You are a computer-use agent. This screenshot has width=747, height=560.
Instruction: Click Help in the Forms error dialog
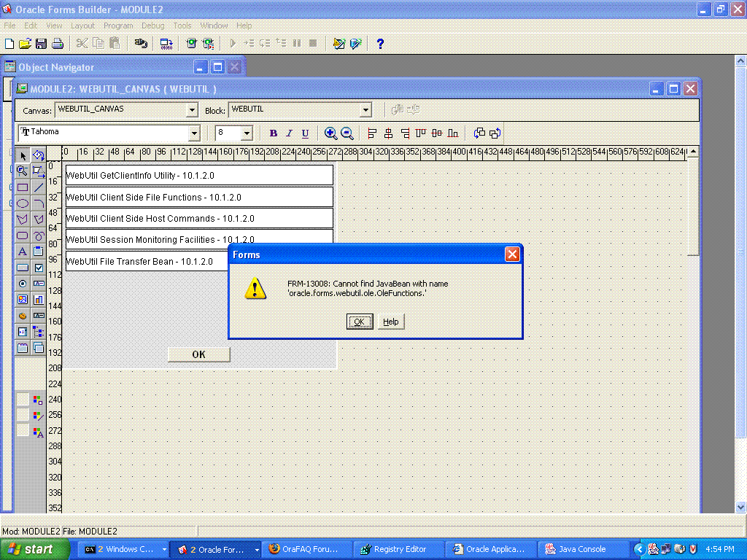pos(391,322)
